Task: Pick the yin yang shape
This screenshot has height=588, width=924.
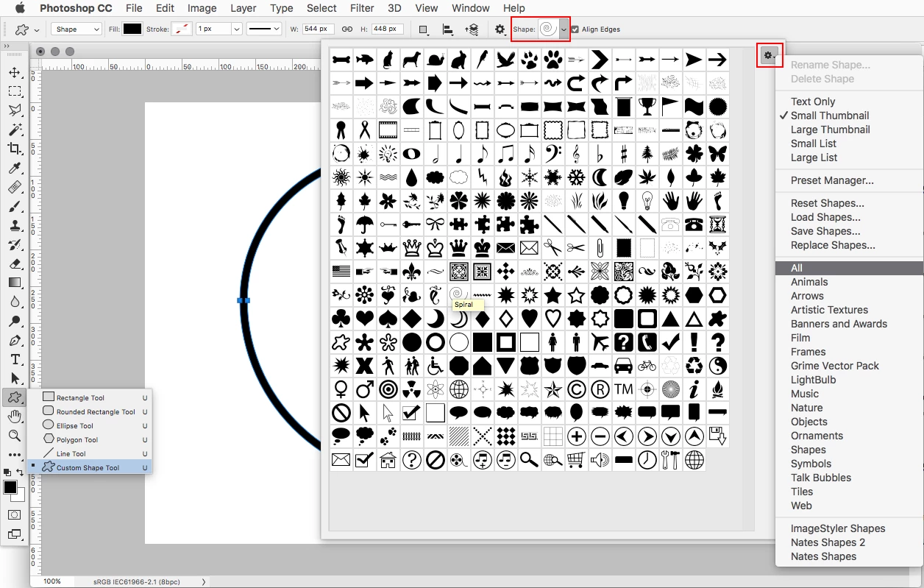Action: [x=717, y=366]
